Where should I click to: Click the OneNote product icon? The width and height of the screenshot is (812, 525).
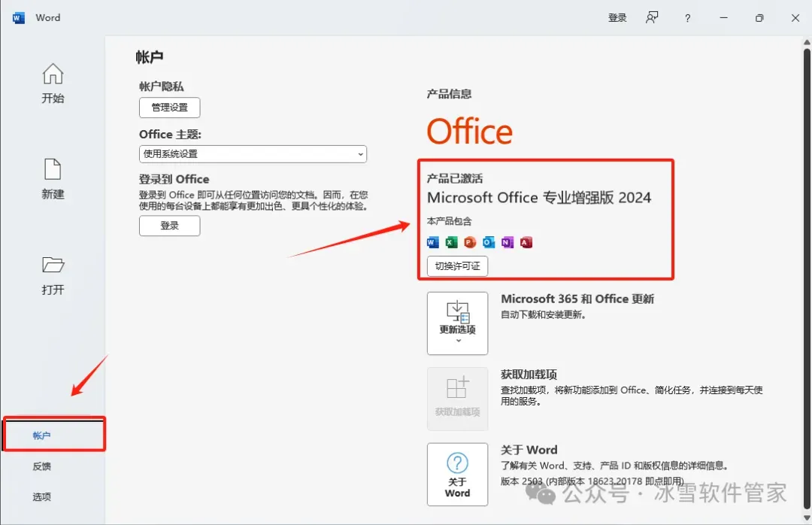pos(507,242)
